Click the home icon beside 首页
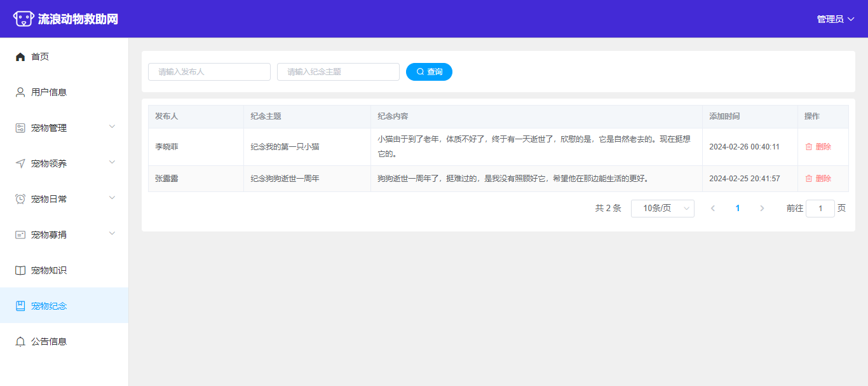The image size is (868, 386). (x=20, y=57)
